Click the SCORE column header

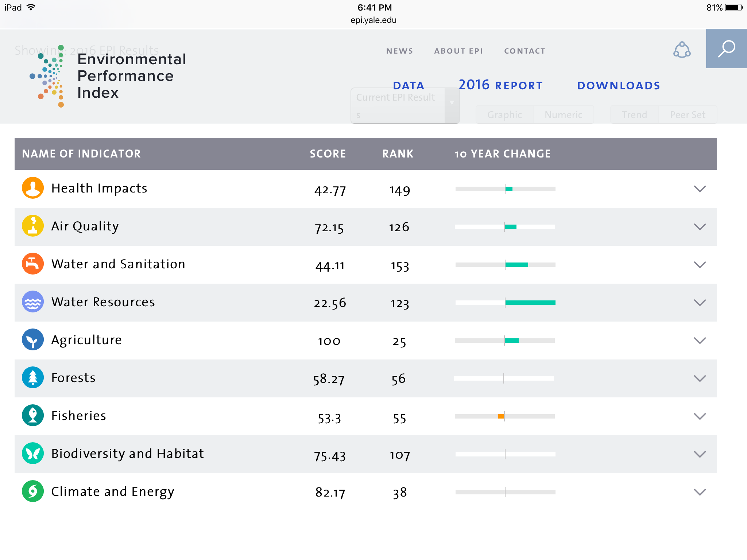(x=328, y=154)
